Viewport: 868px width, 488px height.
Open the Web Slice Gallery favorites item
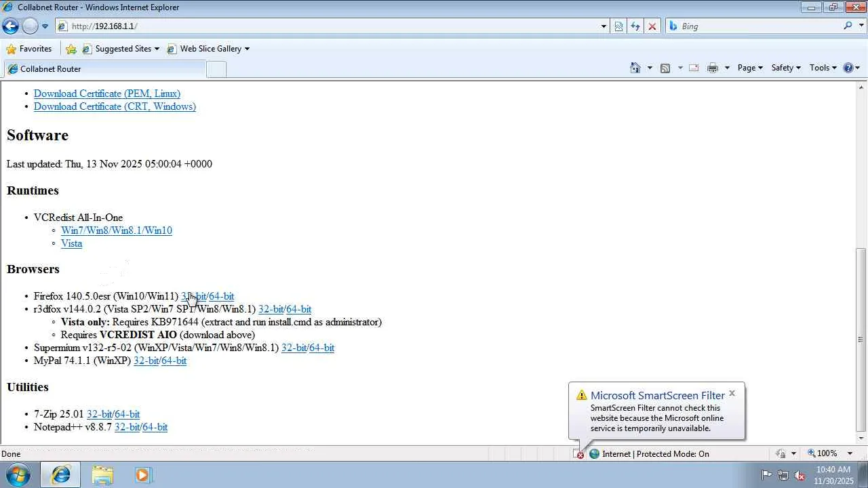208,49
